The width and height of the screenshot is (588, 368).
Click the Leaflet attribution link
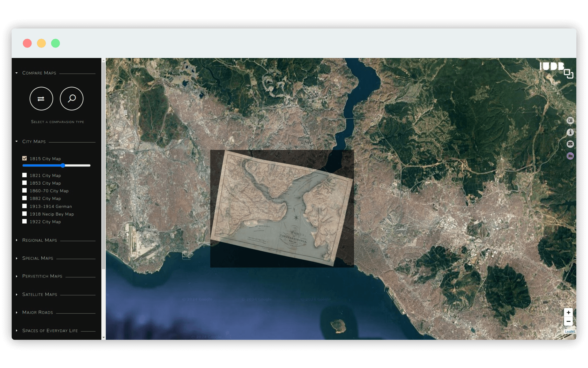coord(570,332)
